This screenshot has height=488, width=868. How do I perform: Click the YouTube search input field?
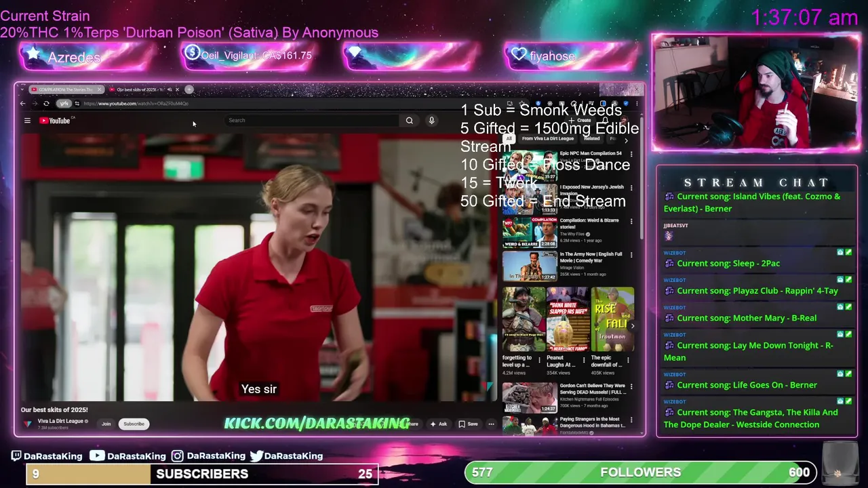pos(312,121)
